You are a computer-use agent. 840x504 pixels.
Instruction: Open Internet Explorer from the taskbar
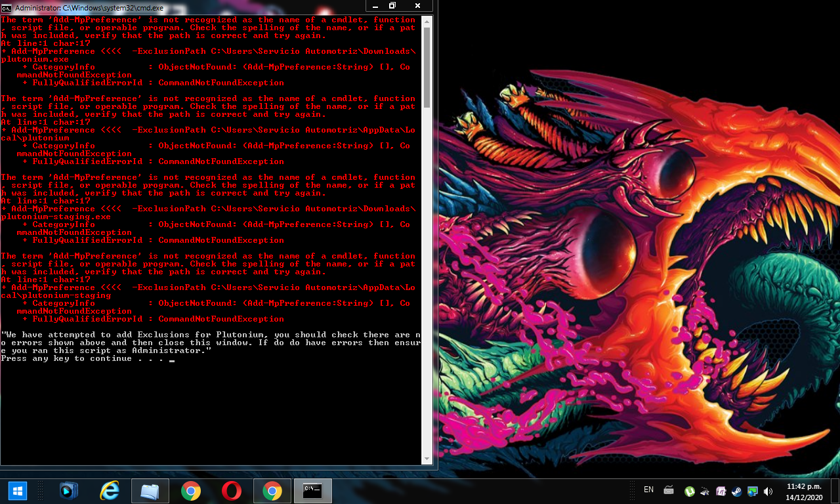pos(110,491)
